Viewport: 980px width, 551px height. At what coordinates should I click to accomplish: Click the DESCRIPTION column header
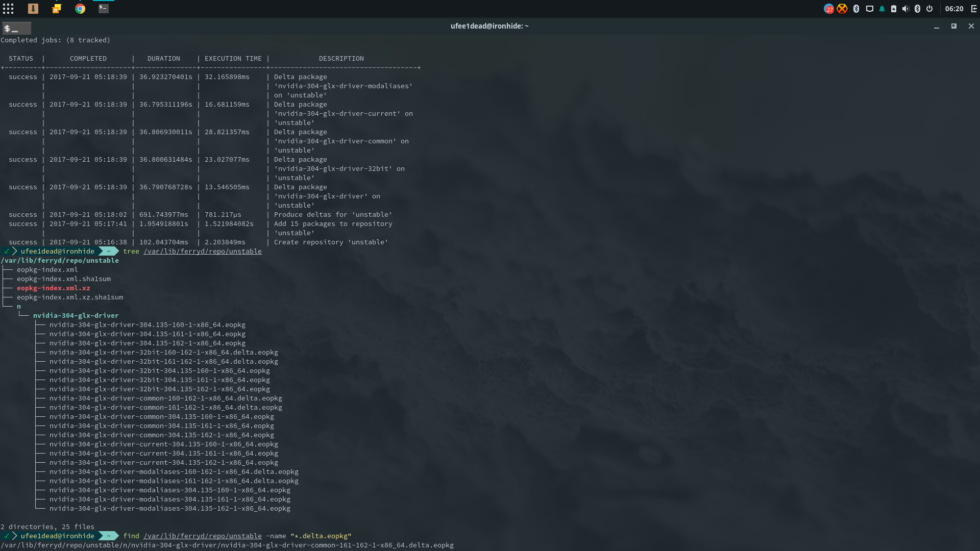click(x=341, y=59)
